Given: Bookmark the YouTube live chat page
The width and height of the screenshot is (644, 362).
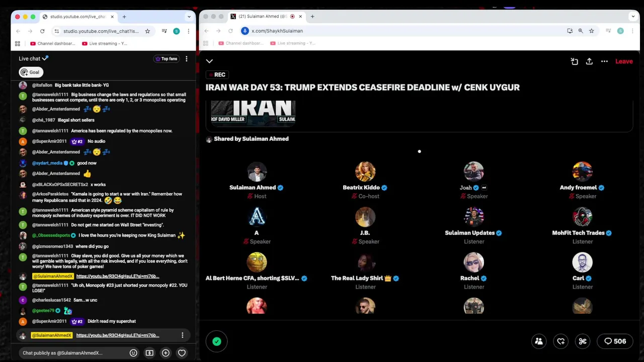Looking at the screenshot, I should coord(147,31).
